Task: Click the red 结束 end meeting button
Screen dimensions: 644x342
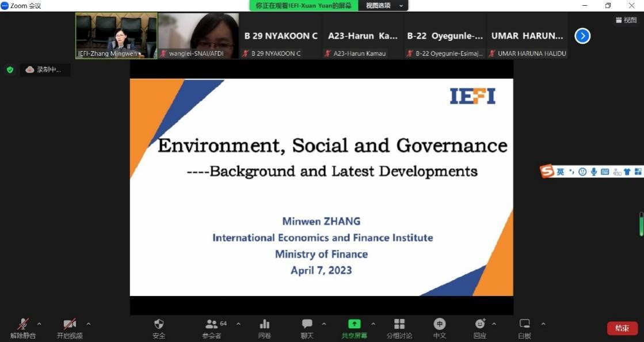Action: click(622, 328)
